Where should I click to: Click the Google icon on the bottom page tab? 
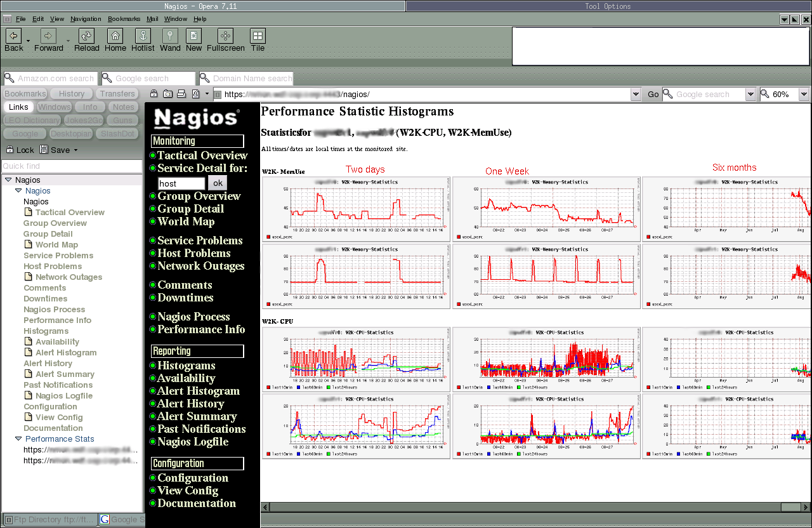105,519
